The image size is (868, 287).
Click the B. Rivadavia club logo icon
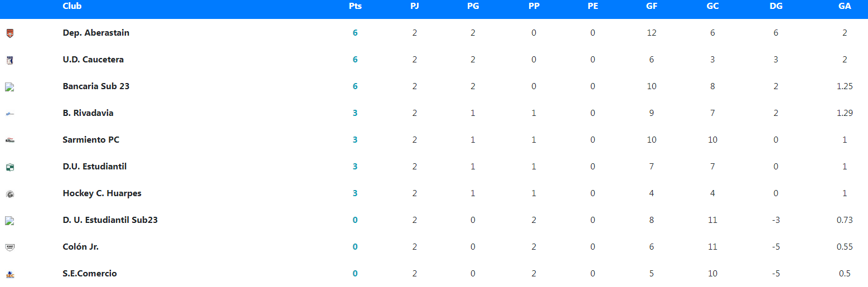pyautogui.click(x=9, y=114)
